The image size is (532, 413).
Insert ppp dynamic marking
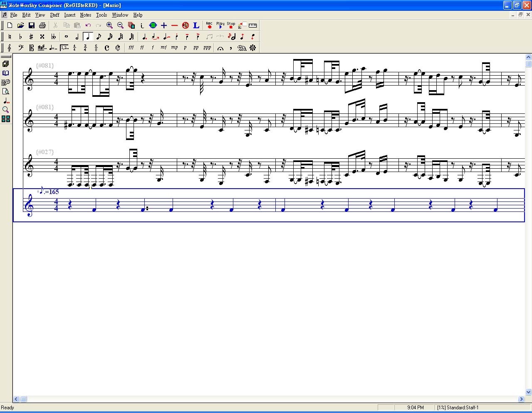click(x=207, y=48)
